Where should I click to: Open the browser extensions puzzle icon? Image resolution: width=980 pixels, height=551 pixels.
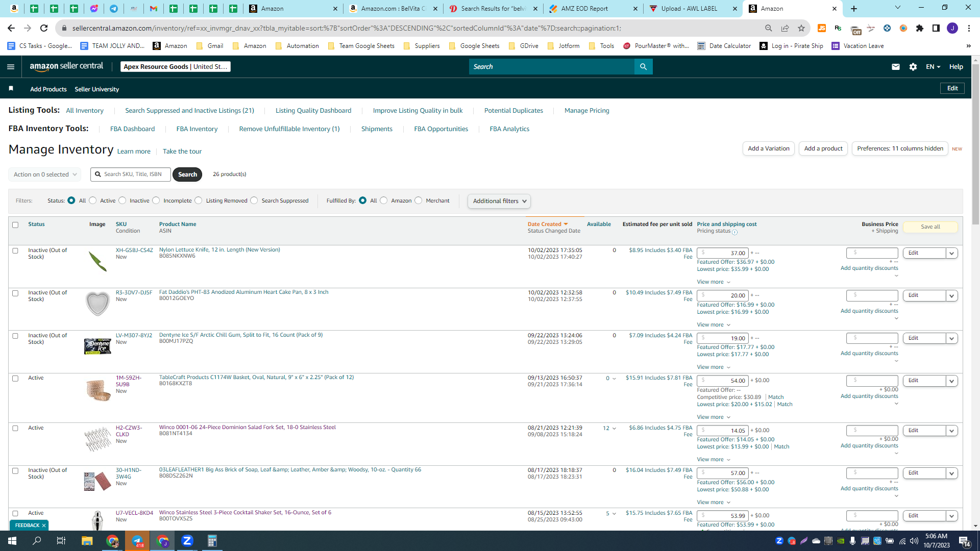click(x=920, y=28)
